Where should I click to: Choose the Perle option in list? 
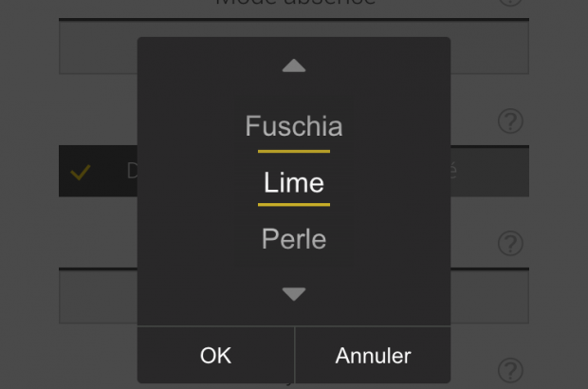coord(294,239)
